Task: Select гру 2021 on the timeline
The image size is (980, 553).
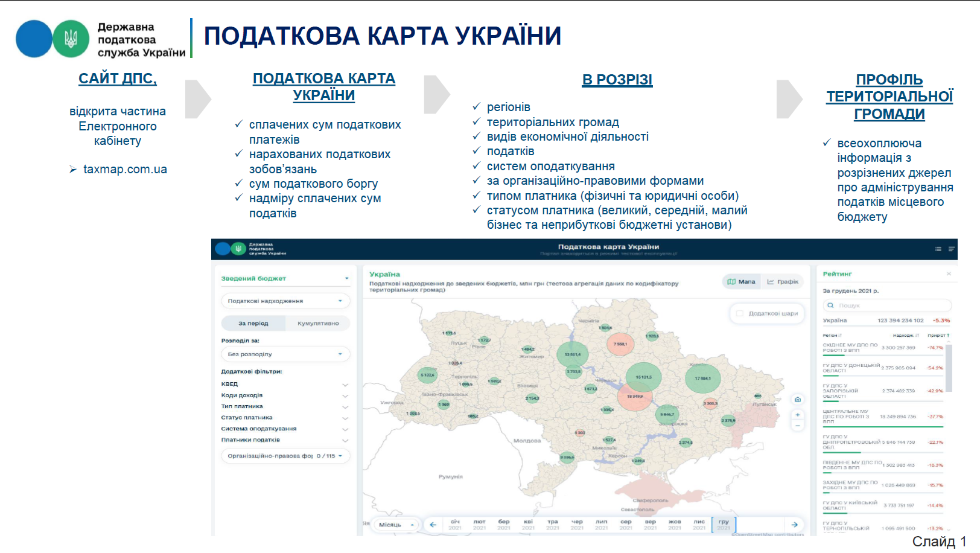Action: point(724,525)
